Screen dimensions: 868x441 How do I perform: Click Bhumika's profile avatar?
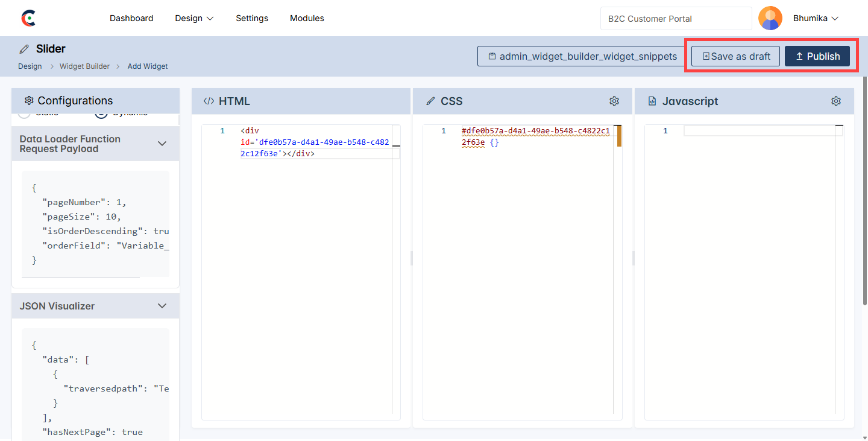tap(770, 19)
